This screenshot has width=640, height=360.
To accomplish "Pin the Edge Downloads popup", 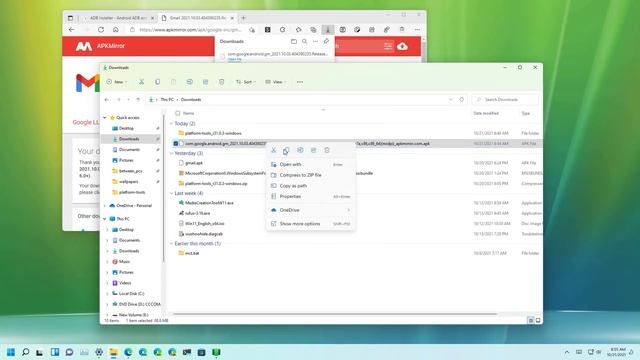I will pos(326,41).
